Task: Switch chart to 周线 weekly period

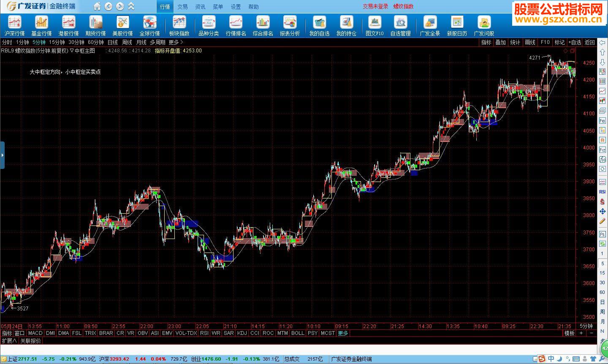Action: pos(127,42)
